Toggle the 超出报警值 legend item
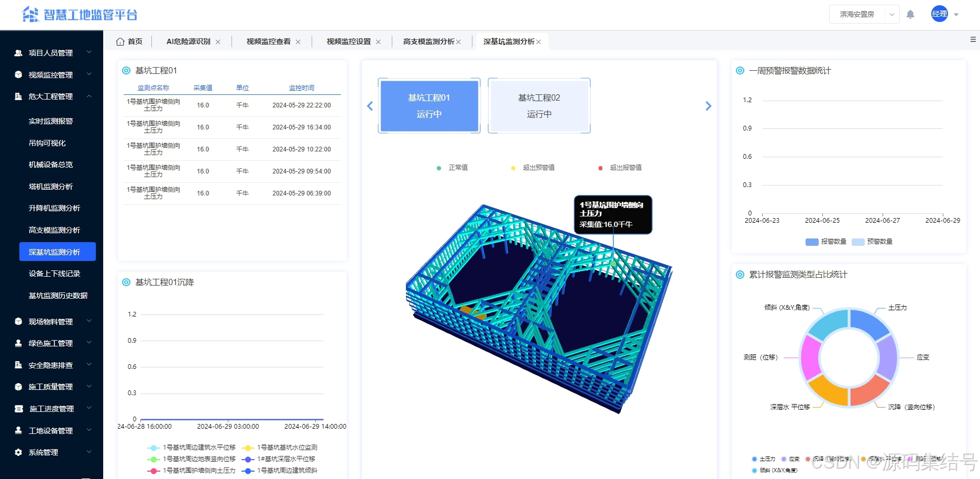 click(x=620, y=168)
